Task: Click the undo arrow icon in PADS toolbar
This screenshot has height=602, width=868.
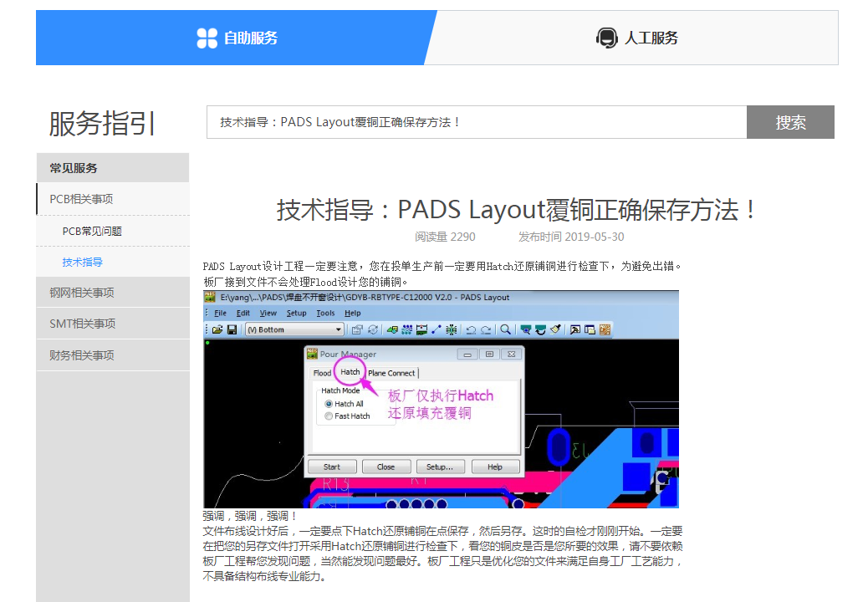Action: 472,330
